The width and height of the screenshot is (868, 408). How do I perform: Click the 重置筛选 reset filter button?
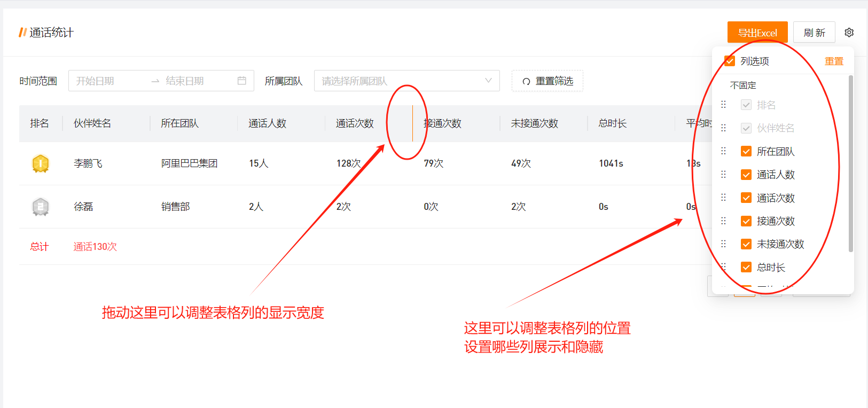click(548, 81)
